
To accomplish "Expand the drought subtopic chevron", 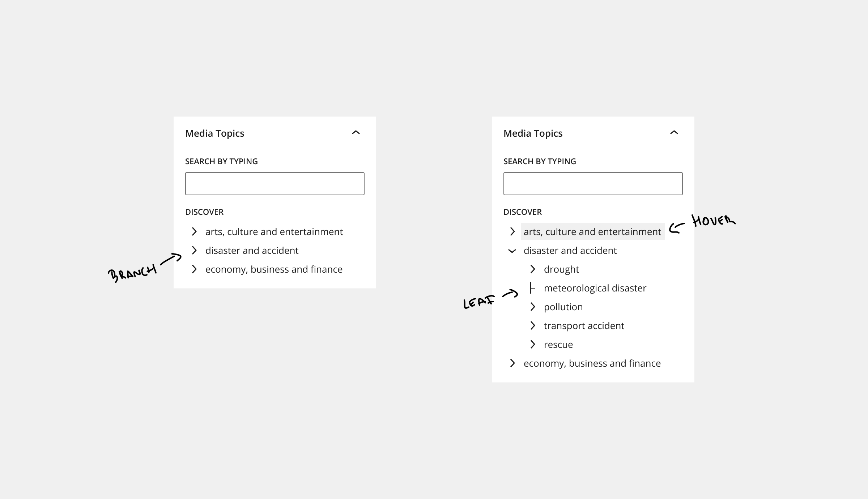I will coord(533,269).
